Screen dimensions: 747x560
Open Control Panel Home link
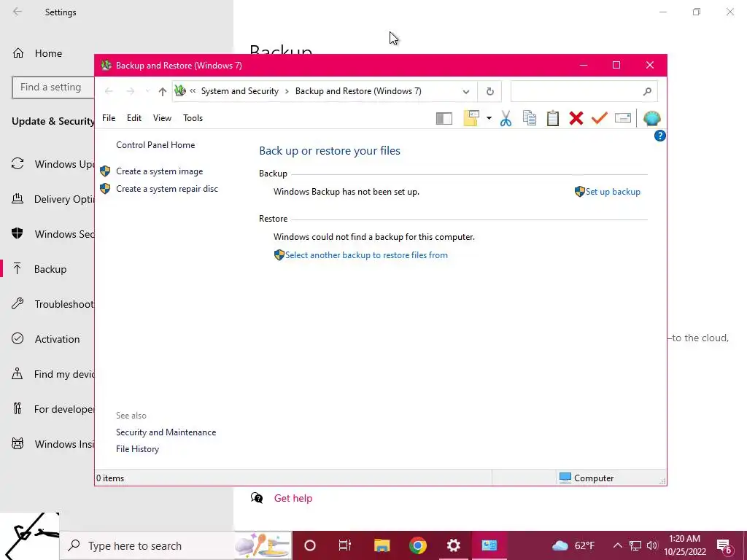point(155,145)
